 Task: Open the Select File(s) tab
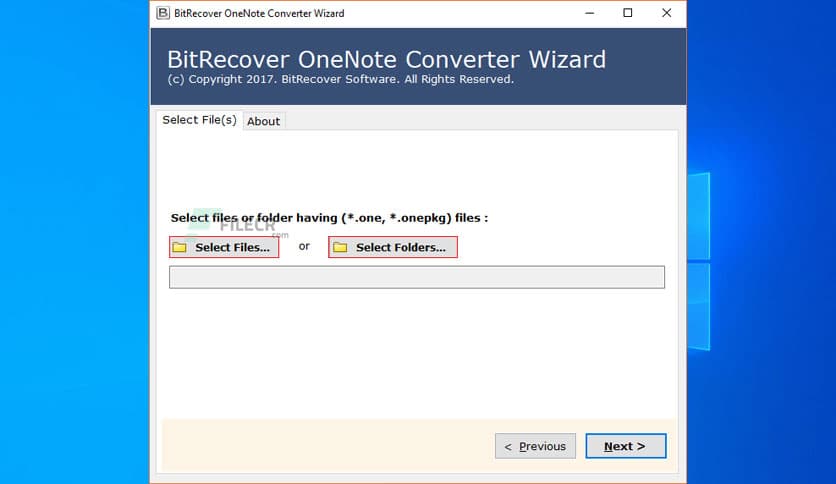pos(199,120)
